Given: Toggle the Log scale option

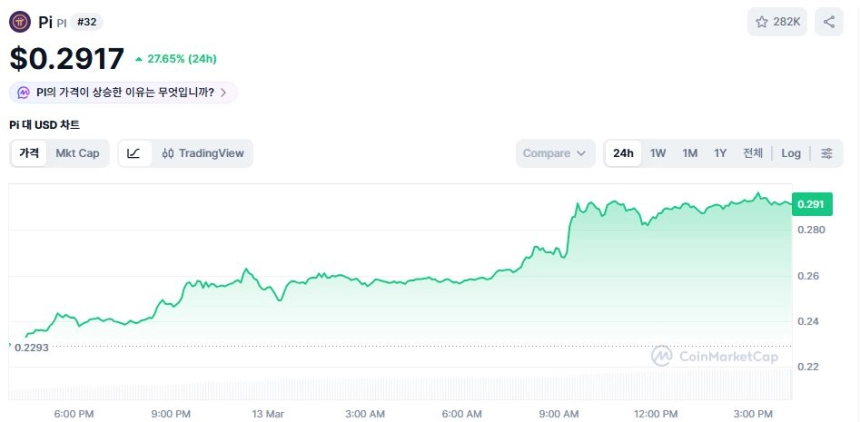Looking at the screenshot, I should point(791,153).
